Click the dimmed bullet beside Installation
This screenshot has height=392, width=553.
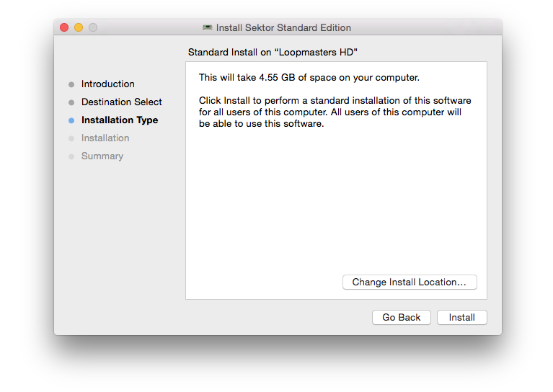(71, 138)
